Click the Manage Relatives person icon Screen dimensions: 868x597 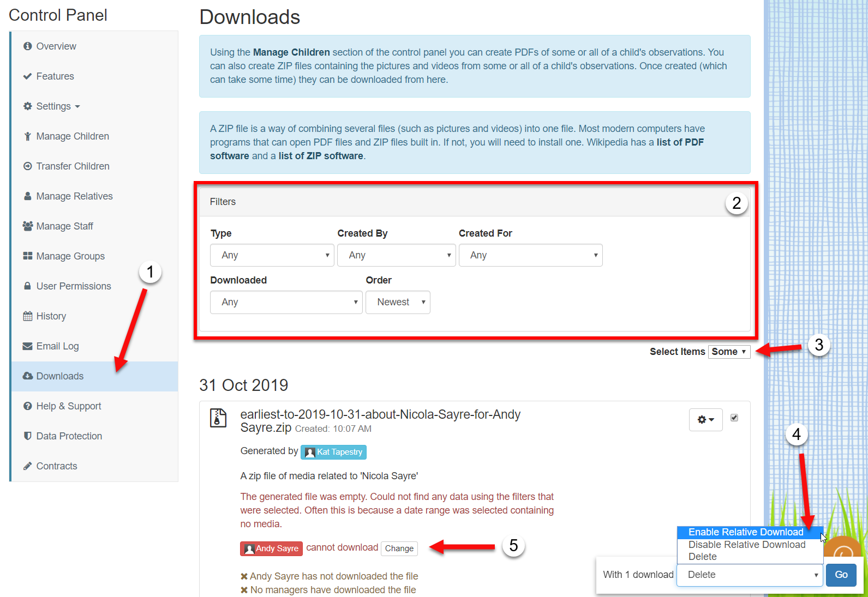(27, 196)
